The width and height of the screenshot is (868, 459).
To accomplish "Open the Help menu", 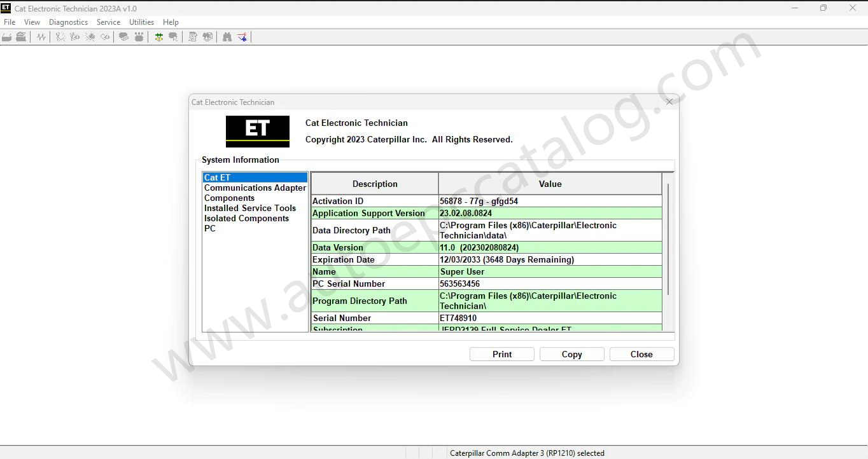I will tap(171, 22).
